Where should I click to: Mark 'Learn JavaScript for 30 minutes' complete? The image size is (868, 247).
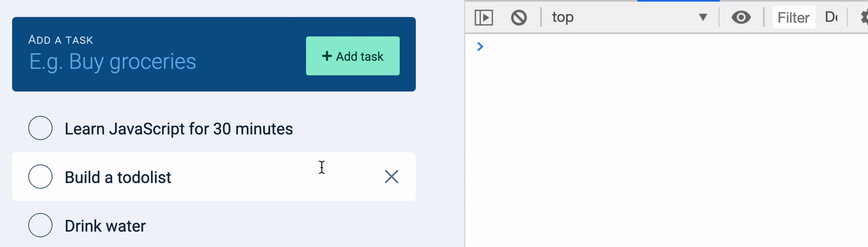click(41, 128)
